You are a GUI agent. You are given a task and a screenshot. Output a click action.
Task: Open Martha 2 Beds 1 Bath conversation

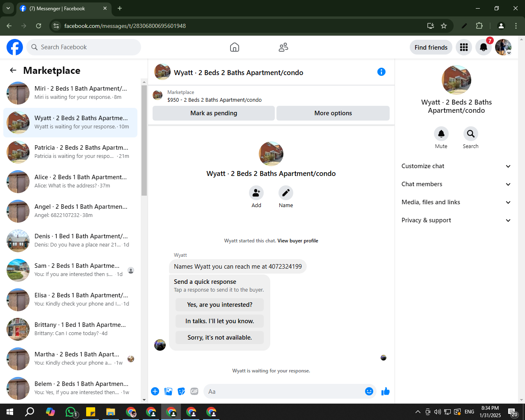71,359
